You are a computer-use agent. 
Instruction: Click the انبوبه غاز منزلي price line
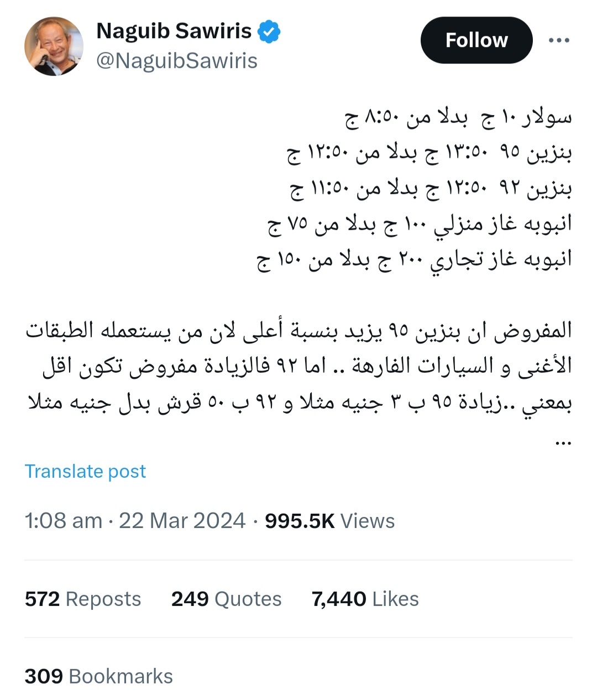coord(420,224)
